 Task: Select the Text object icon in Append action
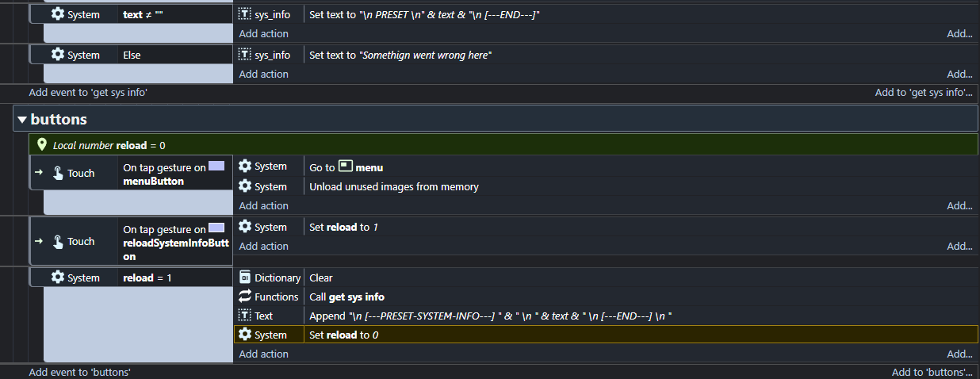pyautogui.click(x=245, y=316)
